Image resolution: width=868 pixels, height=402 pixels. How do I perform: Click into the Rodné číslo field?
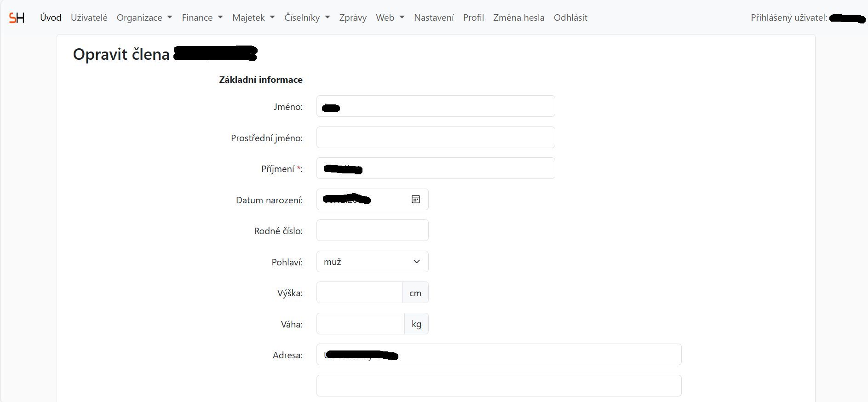click(x=372, y=230)
